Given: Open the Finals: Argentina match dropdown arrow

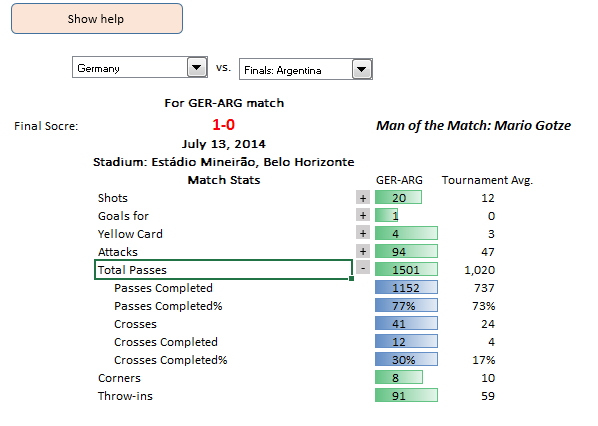Looking at the screenshot, I should [x=362, y=69].
